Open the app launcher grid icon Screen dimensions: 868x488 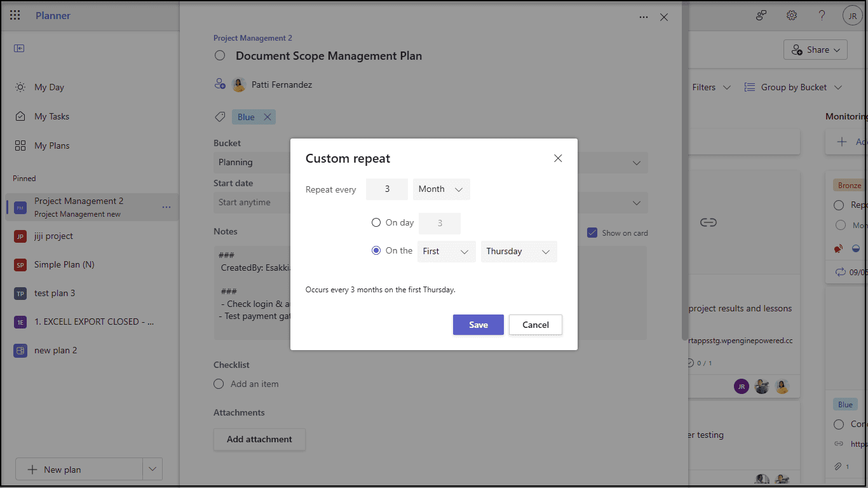coord(15,15)
